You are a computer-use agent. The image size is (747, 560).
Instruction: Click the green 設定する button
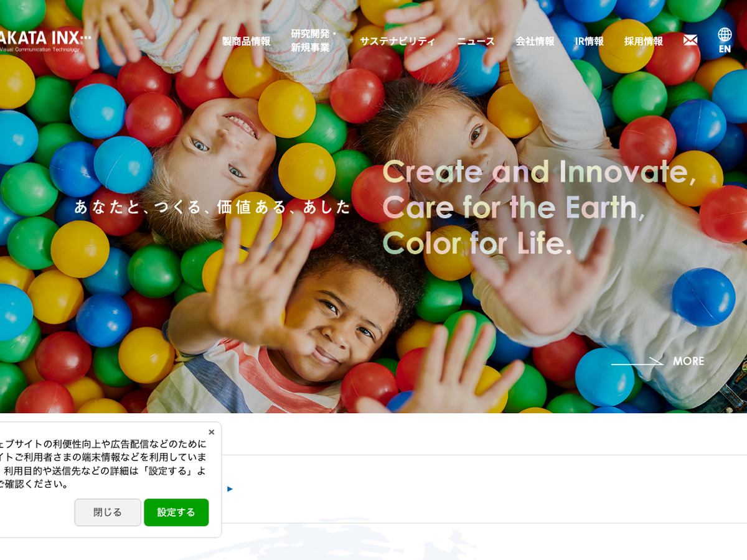click(x=176, y=512)
